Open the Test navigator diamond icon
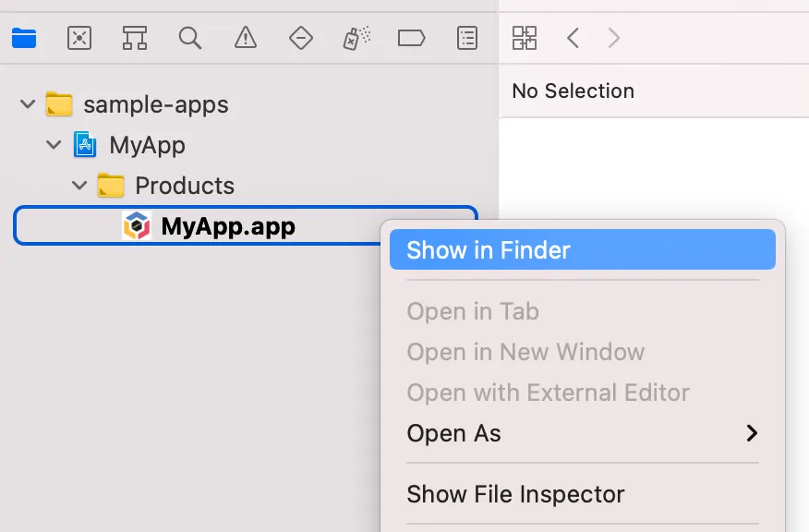Viewport: 809px width, 532px height. pos(300,38)
